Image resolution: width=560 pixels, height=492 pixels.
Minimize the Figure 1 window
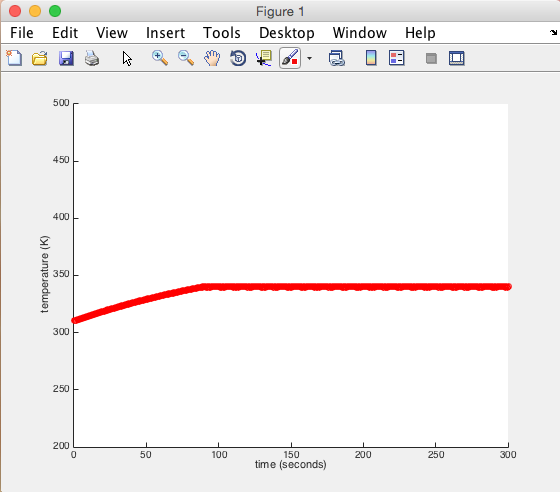35,11
